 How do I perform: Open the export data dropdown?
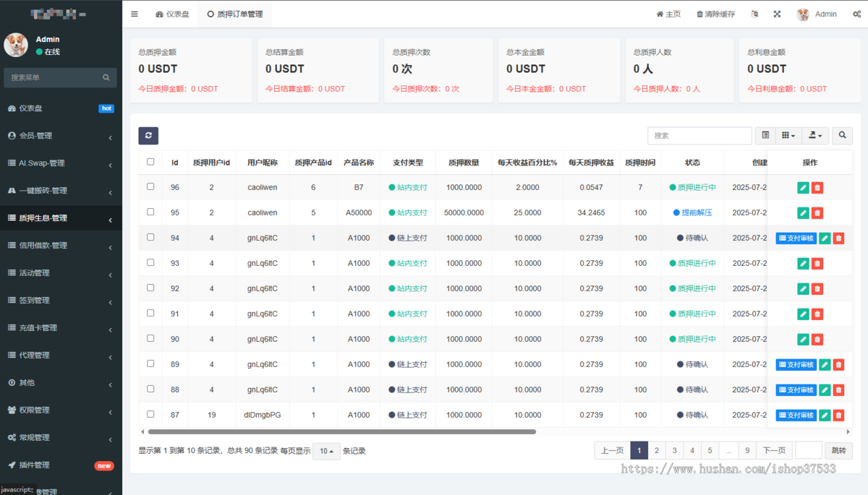pos(814,135)
